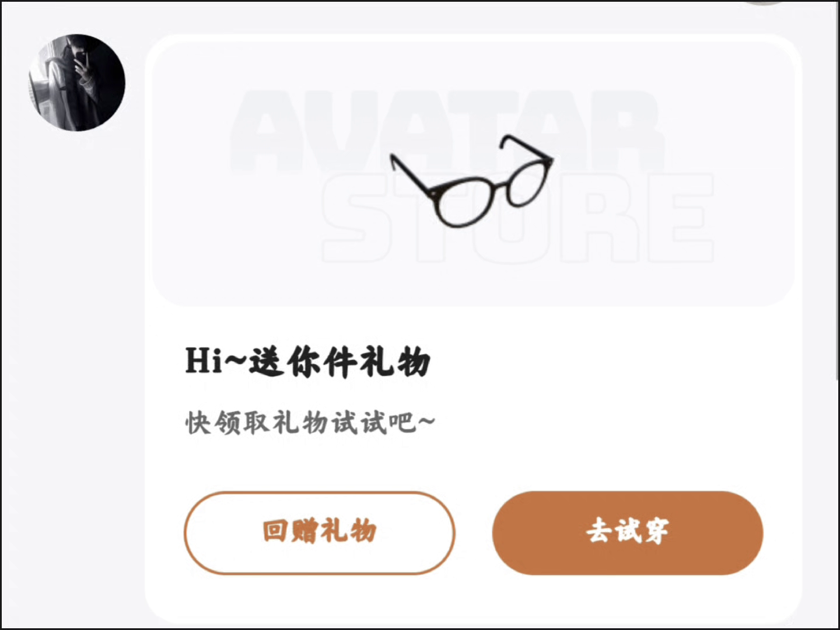Tap the black round glasses gift item
The image size is (840, 630).
click(x=471, y=180)
